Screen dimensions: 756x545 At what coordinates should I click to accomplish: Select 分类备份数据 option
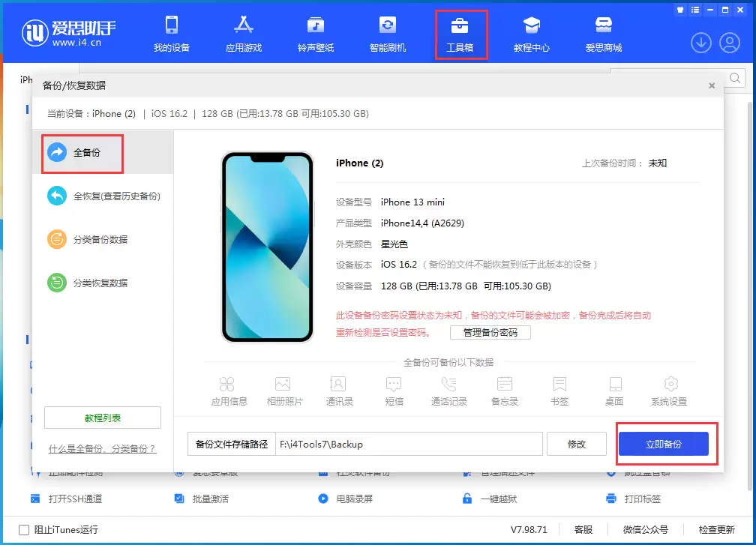[87, 239]
